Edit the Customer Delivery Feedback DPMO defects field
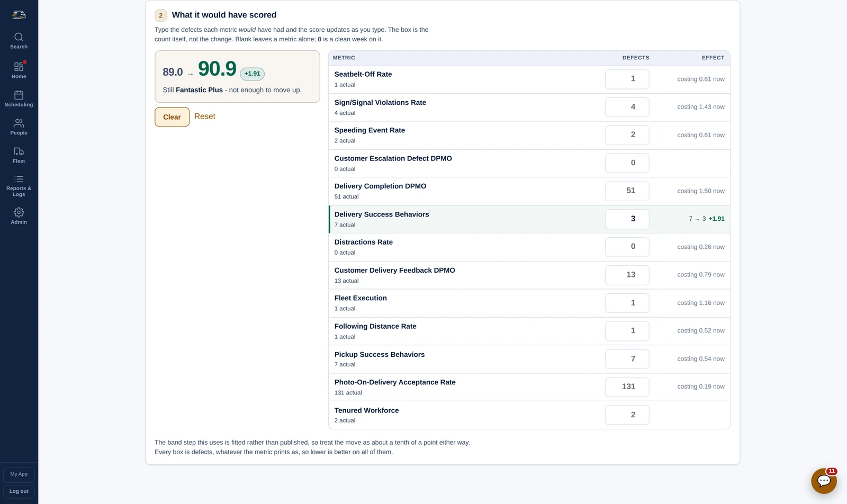This screenshot has height=504, width=847. [x=627, y=275]
